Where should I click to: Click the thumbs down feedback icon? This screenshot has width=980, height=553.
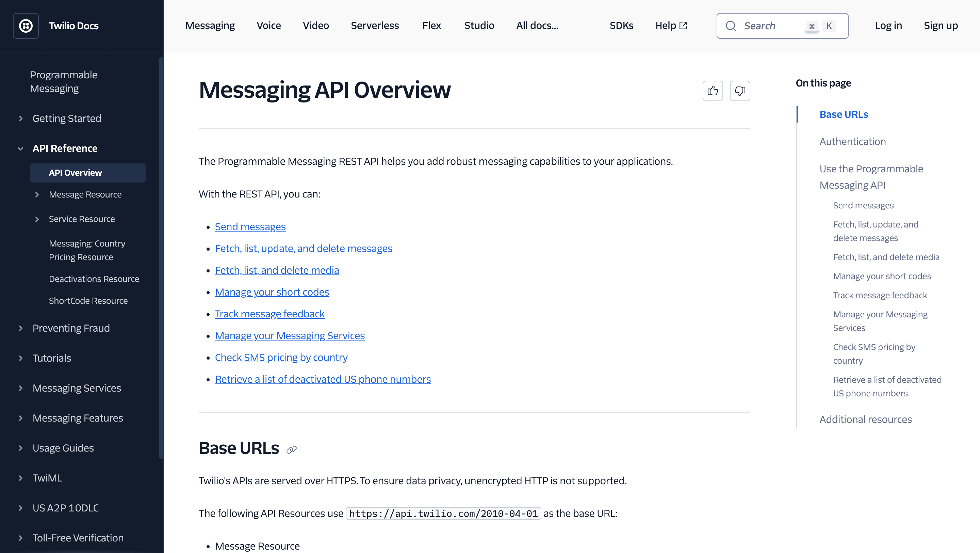tap(739, 91)
